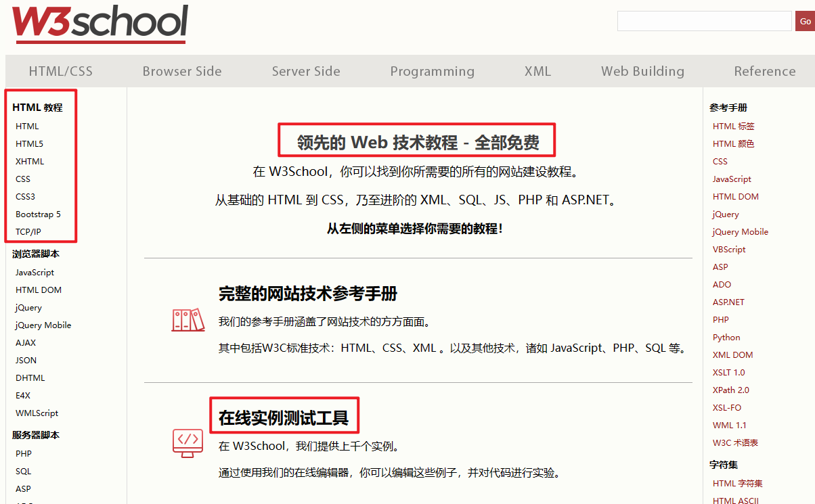Open the Programming menu
This screenshot has height=504, width=815.
pyautogui.click(x=432, y=71)
